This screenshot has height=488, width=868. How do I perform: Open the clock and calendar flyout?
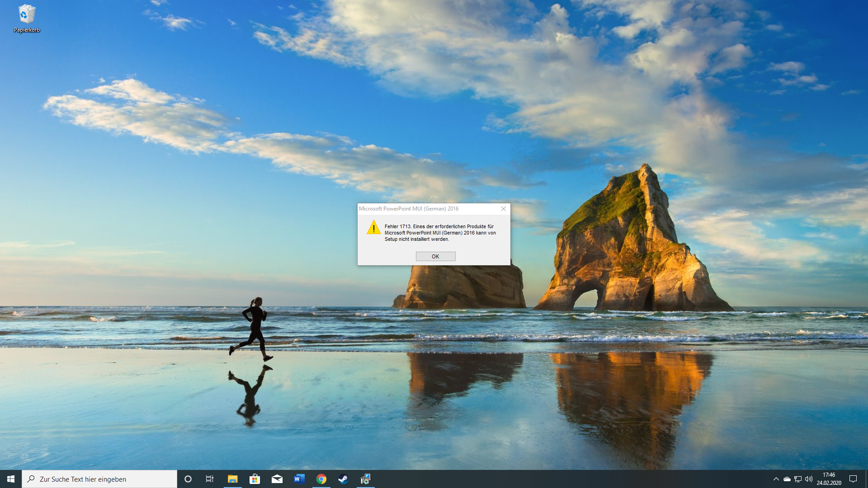pyautogui.click(x=829, y=479)
